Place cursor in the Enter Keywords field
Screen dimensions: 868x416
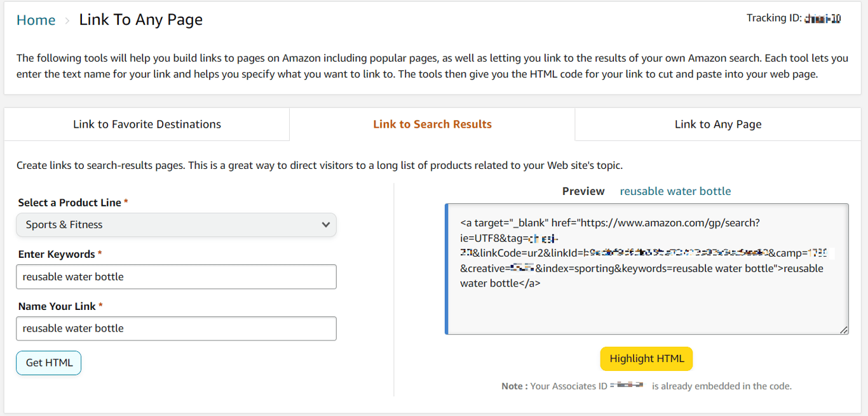point(176,276)
